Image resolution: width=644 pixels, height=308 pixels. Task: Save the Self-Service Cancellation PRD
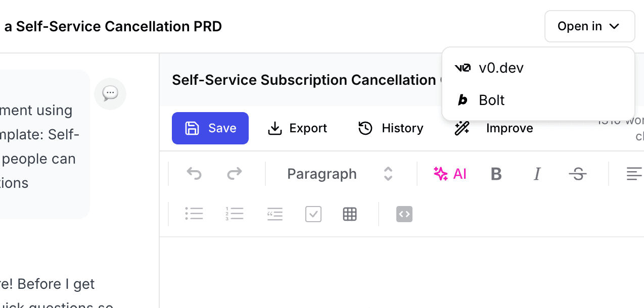coord(210,128)
